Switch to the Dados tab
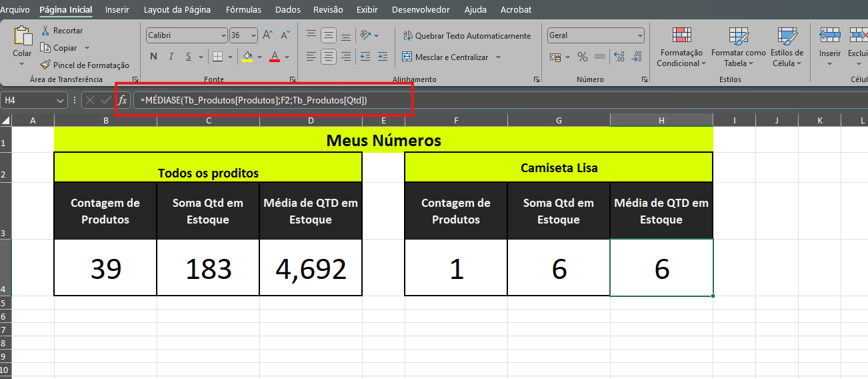Viewport: 868px width, 379px height. (x=288, y=9)
